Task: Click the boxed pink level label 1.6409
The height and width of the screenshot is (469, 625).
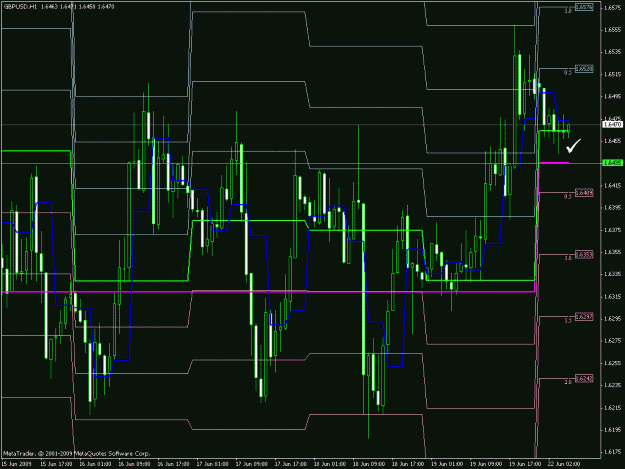Action: (x=584, y=193)
